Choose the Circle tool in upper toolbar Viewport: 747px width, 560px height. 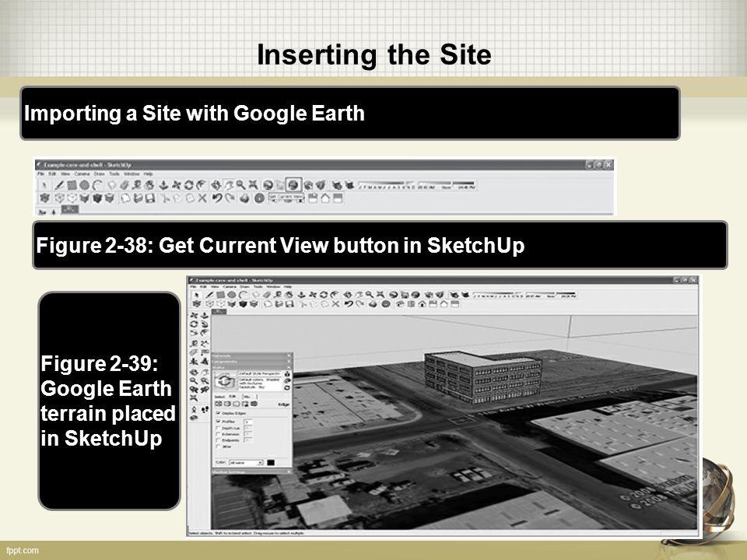point(84,185)
